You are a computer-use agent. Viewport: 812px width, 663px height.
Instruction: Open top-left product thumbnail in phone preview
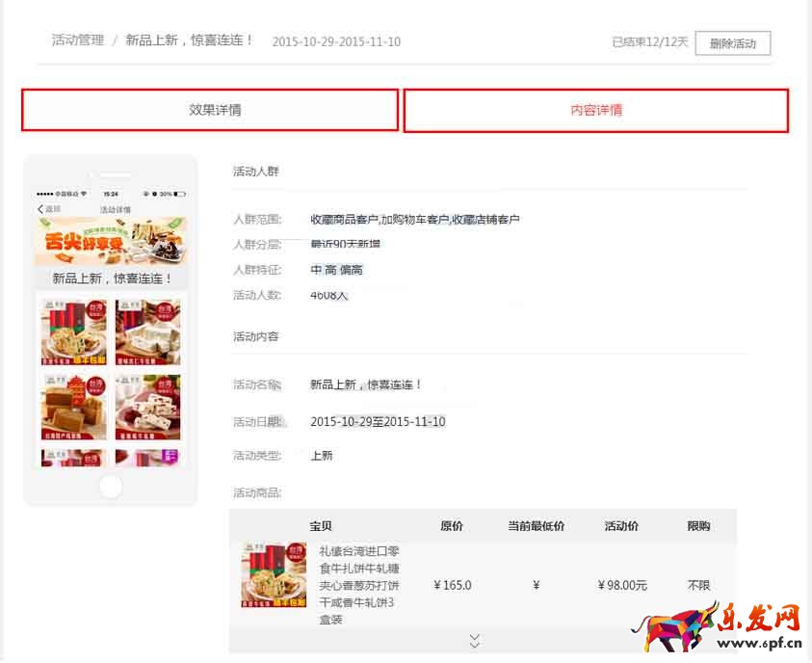coord(74,331)
